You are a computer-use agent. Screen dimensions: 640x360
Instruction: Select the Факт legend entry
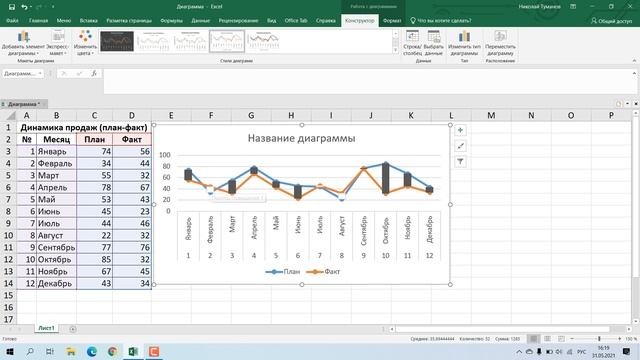pyautogui.click(x=324, y=271)
